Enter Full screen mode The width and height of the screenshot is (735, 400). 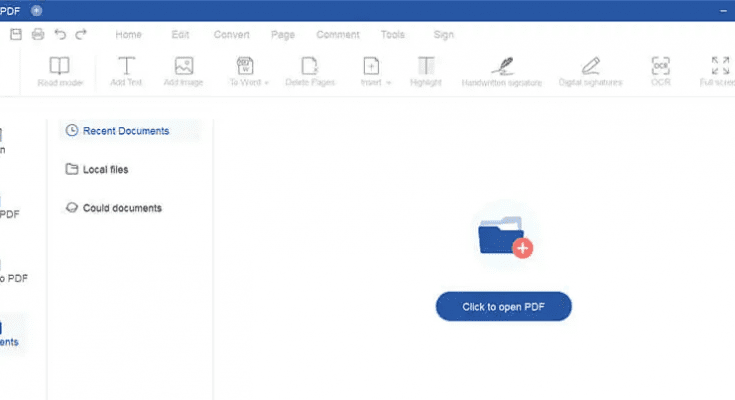[x=720, y=71]
